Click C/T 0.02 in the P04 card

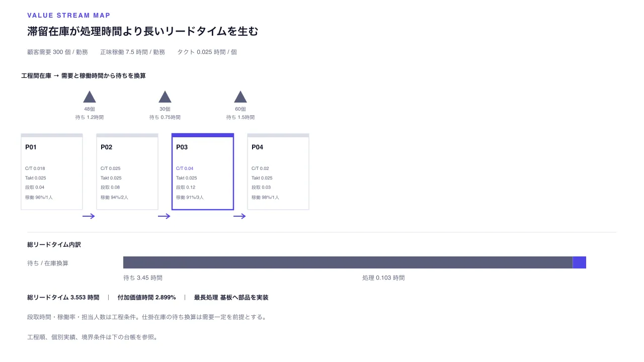pos(260,168)
